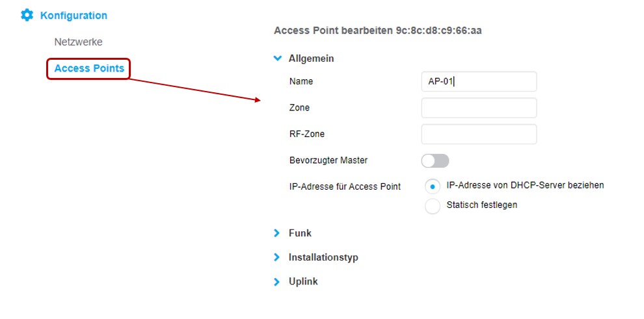The height and width of the screenshot is (319, 644).
Task: Expand the Funk section arrow
Action: pos(277,233)
